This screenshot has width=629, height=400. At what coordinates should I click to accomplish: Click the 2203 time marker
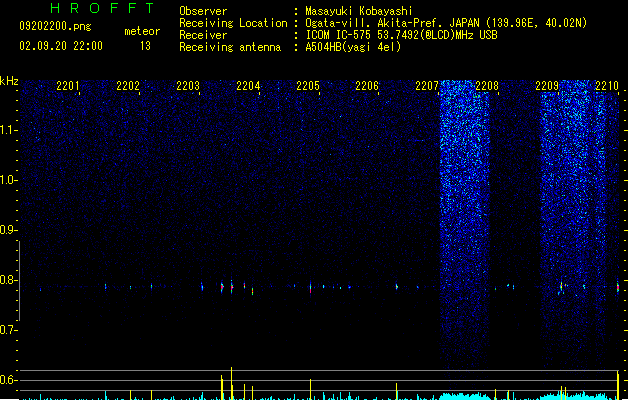[188, 86]
